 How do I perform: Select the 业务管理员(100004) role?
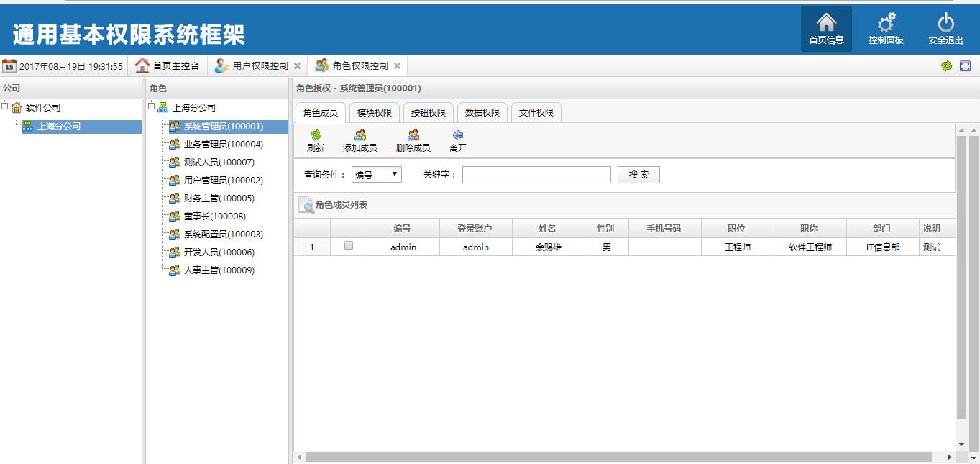pos(223,145)
